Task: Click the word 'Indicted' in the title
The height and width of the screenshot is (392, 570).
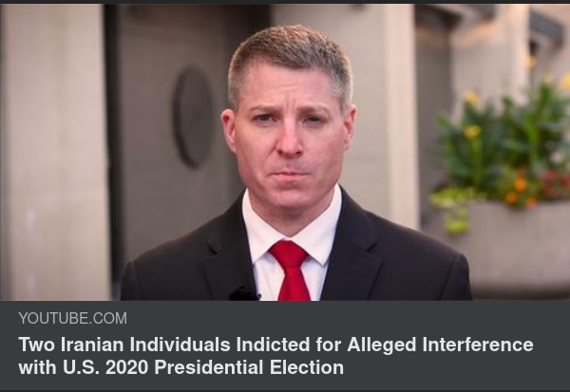Action: tap(273, 345)
